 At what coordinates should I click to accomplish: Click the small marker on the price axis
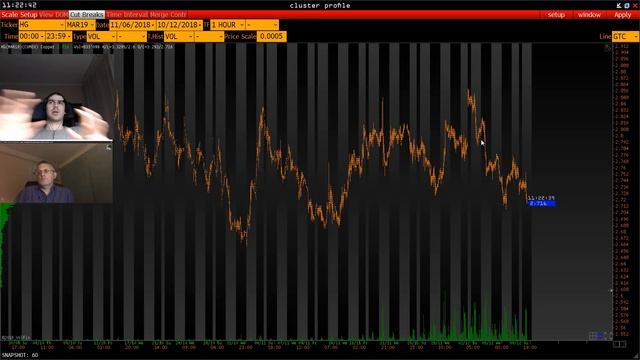[x=611, y=291]
